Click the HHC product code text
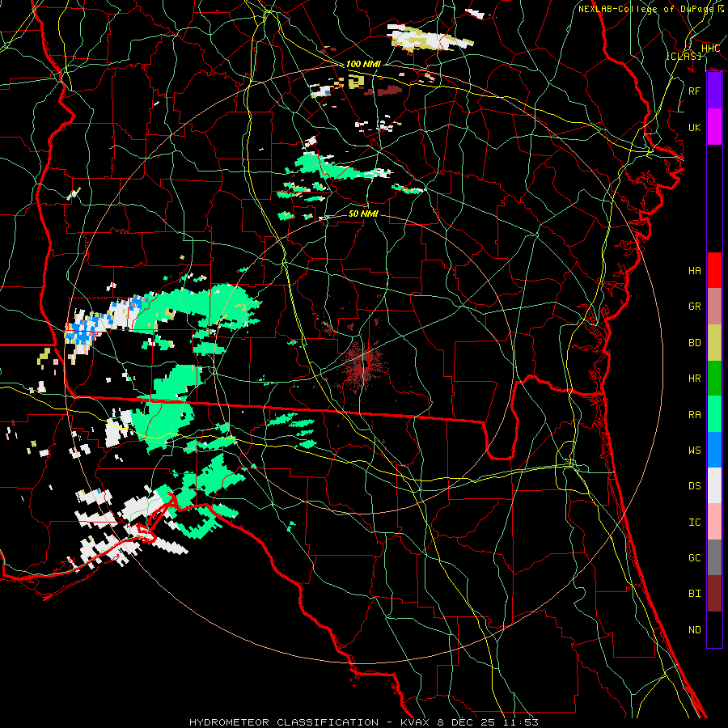Viewport: 728px width, 728px height. click(710, 49)
